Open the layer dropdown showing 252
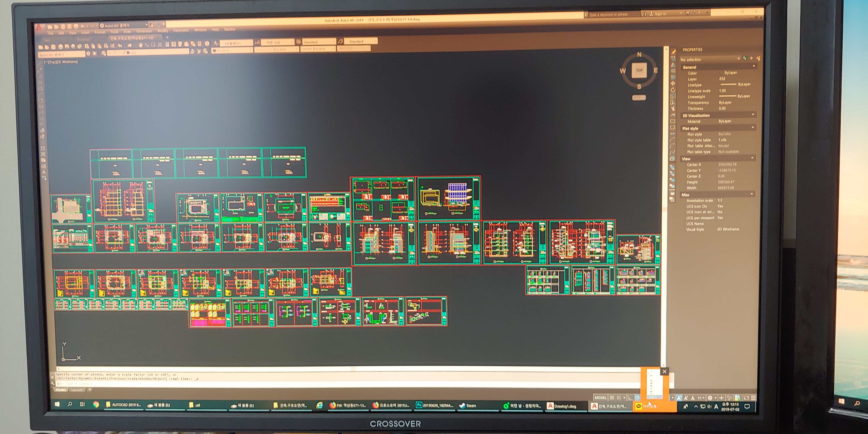 click(148, 53)
